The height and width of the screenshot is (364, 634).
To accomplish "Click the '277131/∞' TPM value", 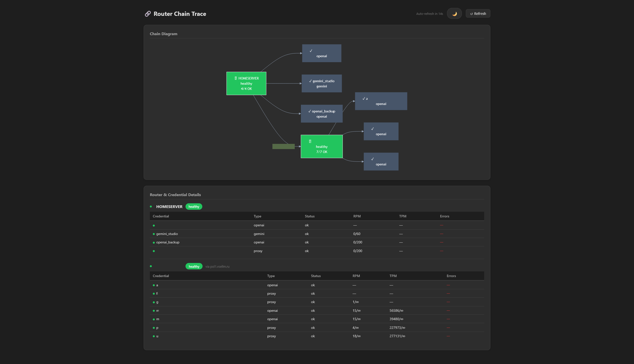I will pyautogui.click(x=397, y=336).
